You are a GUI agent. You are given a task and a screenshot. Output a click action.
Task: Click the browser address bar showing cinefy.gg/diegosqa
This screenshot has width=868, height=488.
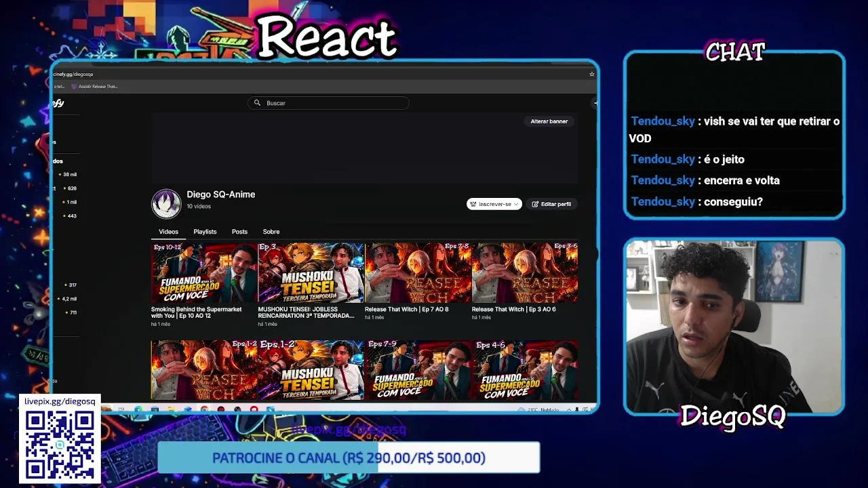[73, 74]
